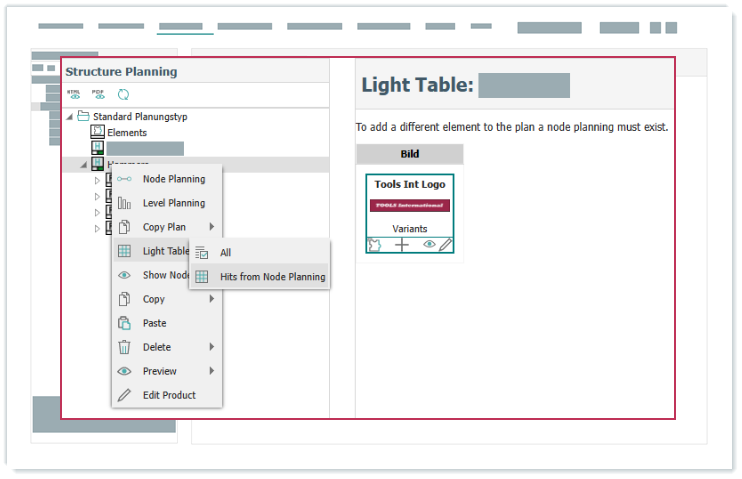Choose Level Planning from the context menu
Screen dimensions: 742x479
[x=173, y=203]
